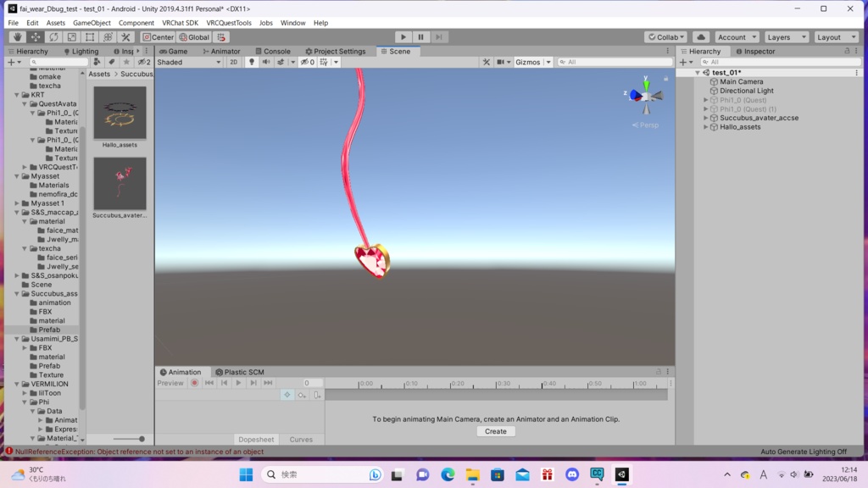Open the Window menu
The image size is (868, 488).
[292, 23]
